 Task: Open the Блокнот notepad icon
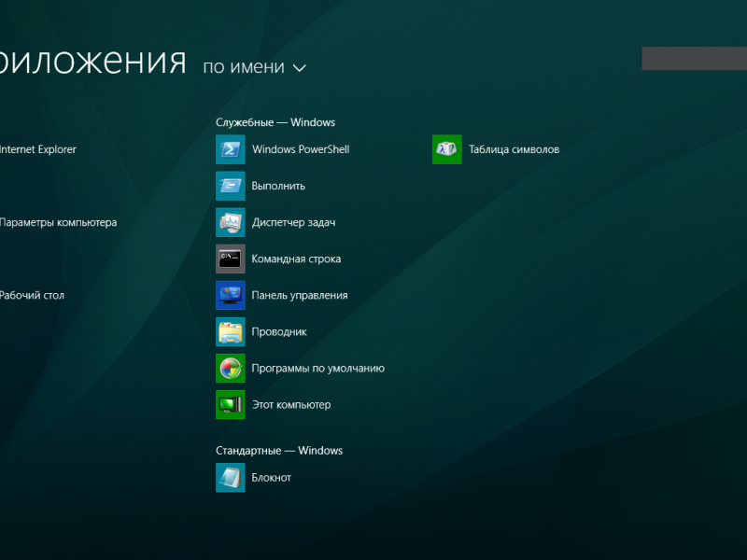[231, 478]
